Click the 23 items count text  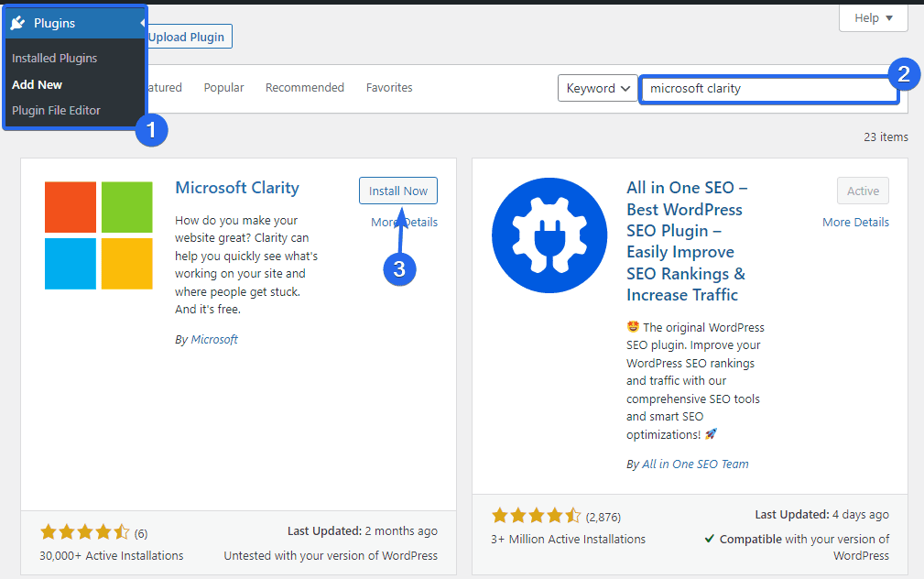point(886,137)
